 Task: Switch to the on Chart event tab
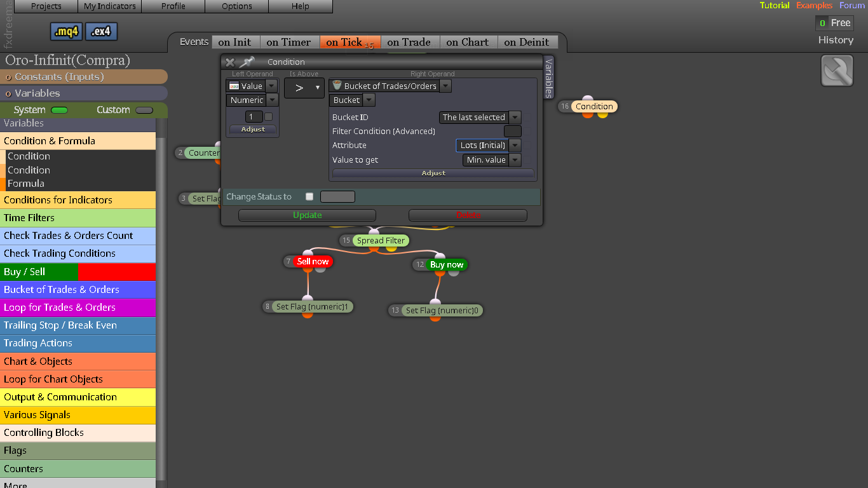click(x=468, y=42)
